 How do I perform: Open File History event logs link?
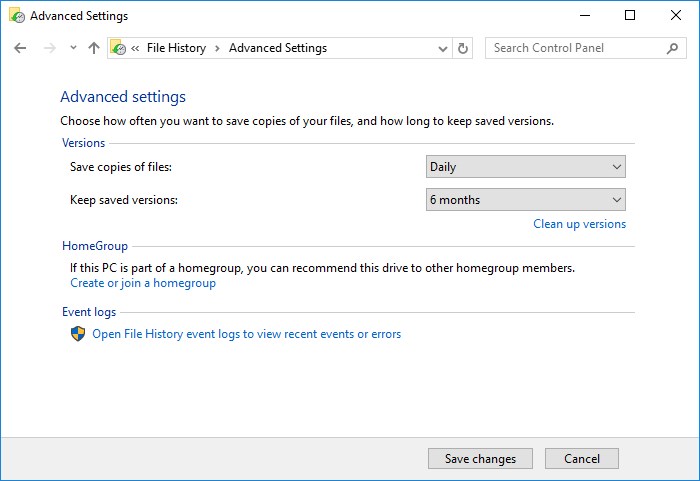click(246, 334)
